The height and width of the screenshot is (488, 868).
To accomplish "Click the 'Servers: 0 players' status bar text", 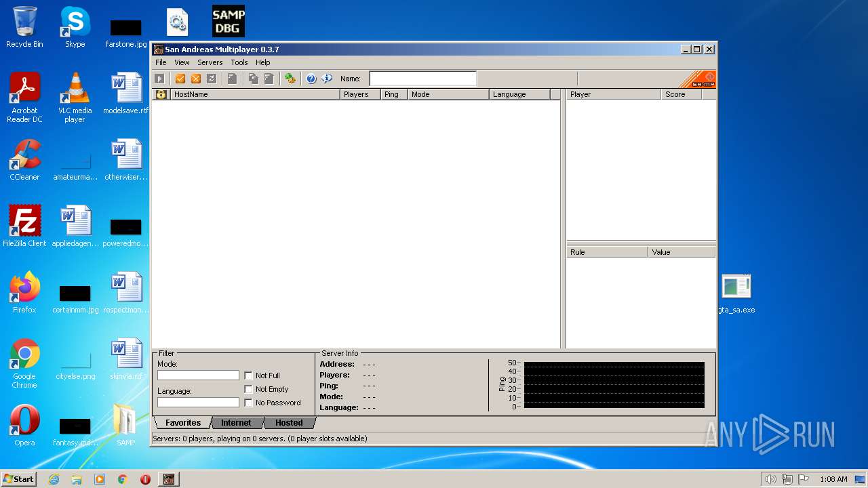I will pos(260,439).
